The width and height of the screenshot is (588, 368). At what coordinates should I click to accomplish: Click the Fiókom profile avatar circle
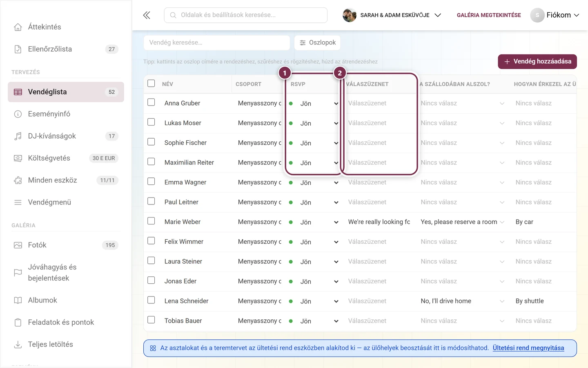537,15
